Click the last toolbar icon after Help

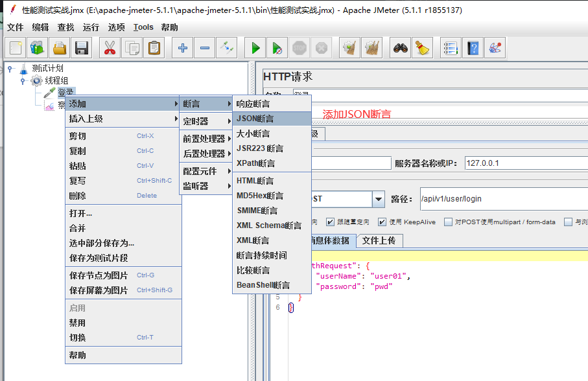pyautogui.click(x=495, y=48)
